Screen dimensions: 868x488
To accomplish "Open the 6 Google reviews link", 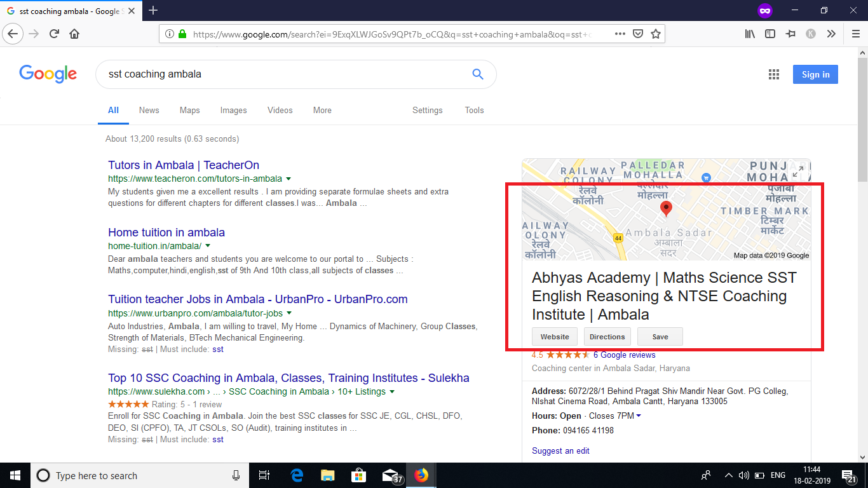I will click(624, 355).
